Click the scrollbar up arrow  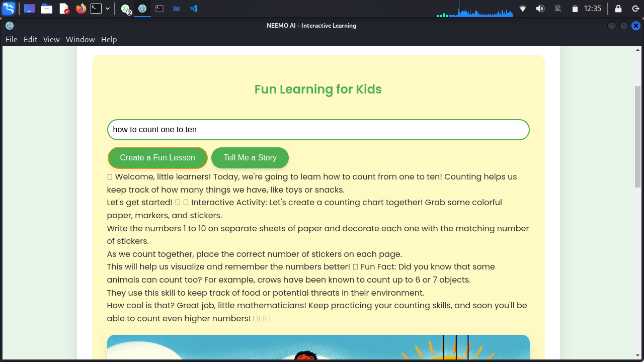click(x=638, y=50)
